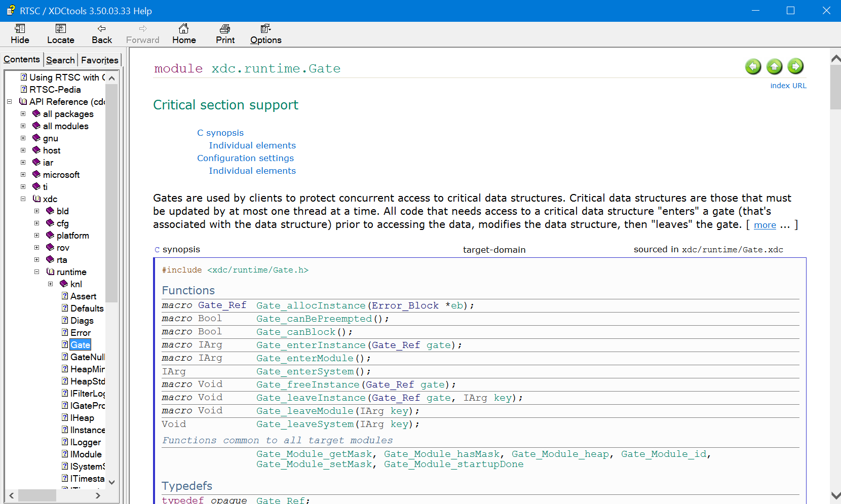The image size is (841, 504).
Task: Expand the microsoft package node
Action: point(23,175)
